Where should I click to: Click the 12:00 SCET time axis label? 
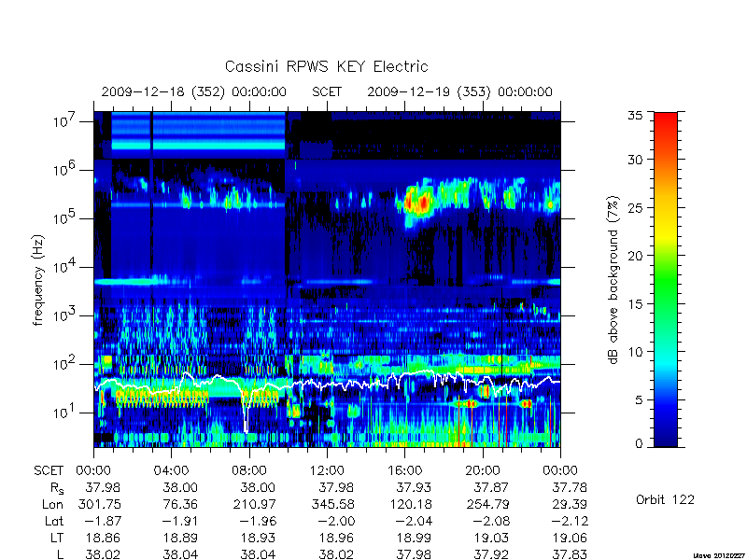click(x=327, y=470)
